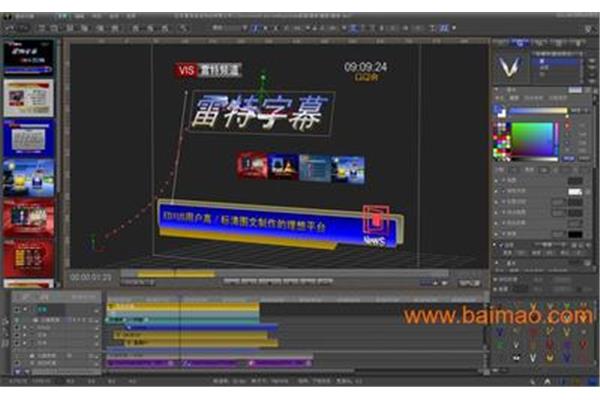Select the 09:09:24 clock object on canvas

(365, 67)
